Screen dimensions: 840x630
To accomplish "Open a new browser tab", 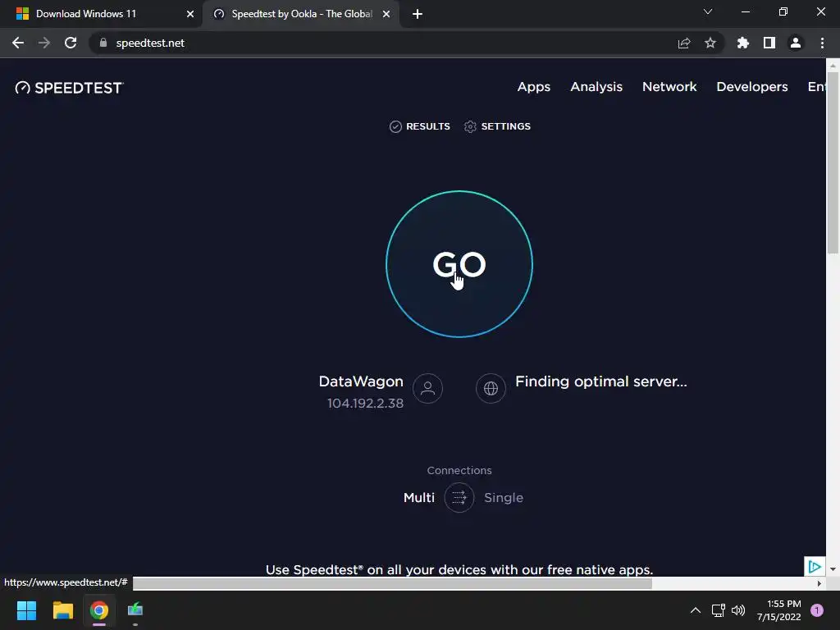I will tap(418, 14).
